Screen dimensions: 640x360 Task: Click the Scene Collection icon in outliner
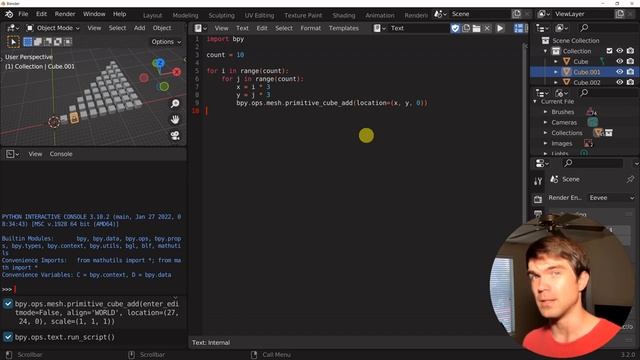(545, 40)
